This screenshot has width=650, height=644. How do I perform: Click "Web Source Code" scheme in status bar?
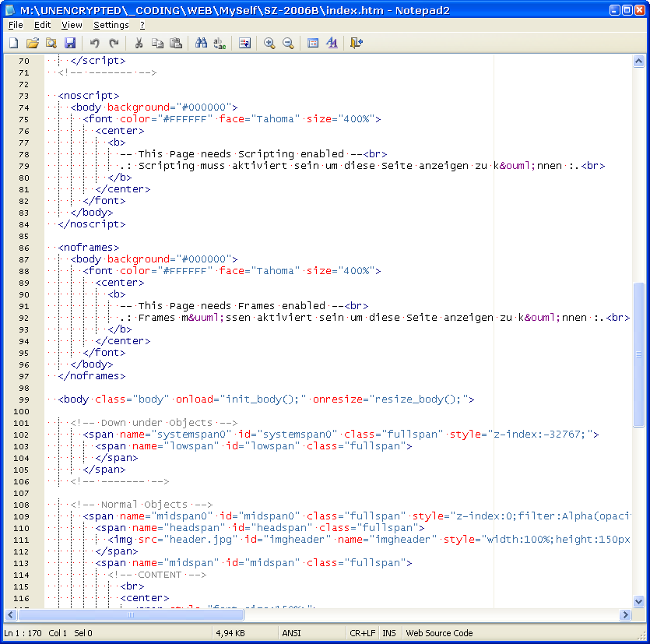pos(439,633)
